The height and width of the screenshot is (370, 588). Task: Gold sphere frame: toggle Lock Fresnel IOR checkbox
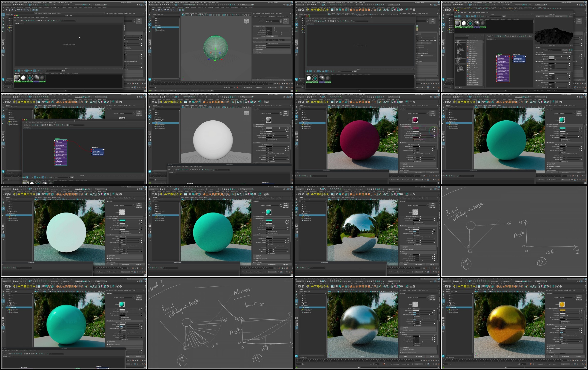click(x=560, y=336)
